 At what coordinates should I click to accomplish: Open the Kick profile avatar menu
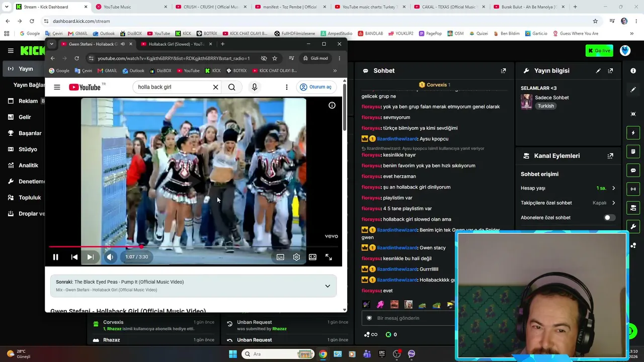(x=625, y=51)
